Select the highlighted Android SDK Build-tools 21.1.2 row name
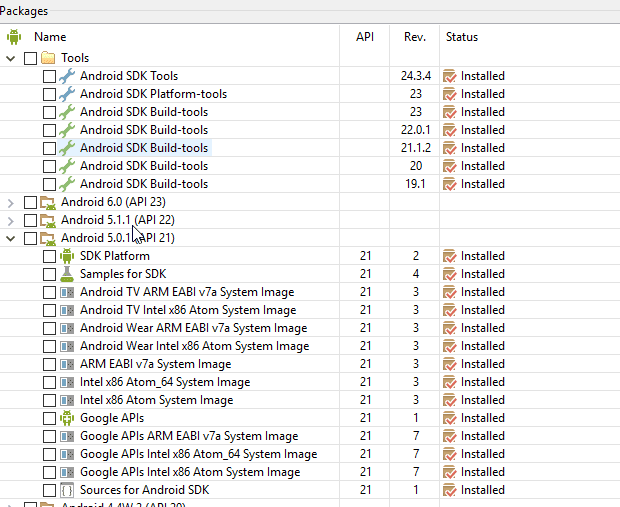 (144, 148)
